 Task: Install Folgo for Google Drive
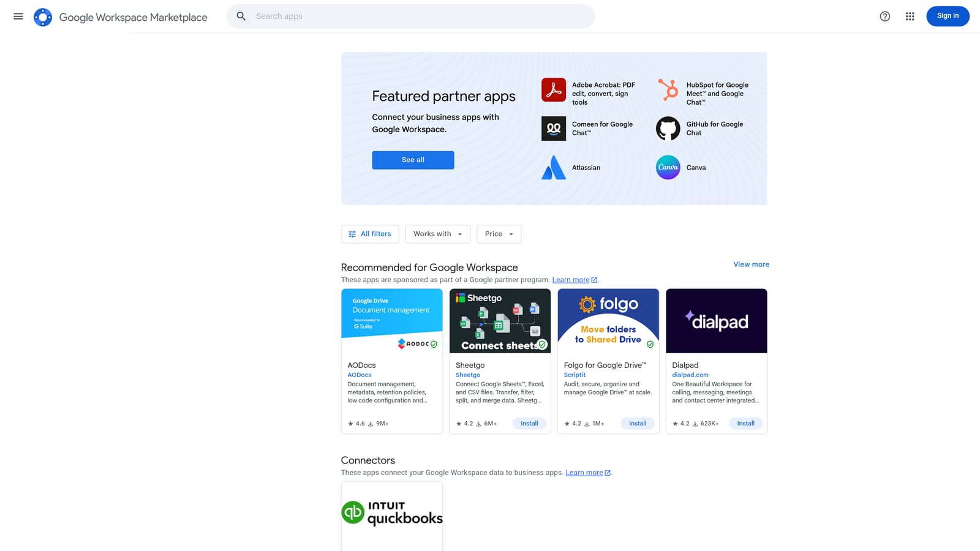click(x=638, y=424)
